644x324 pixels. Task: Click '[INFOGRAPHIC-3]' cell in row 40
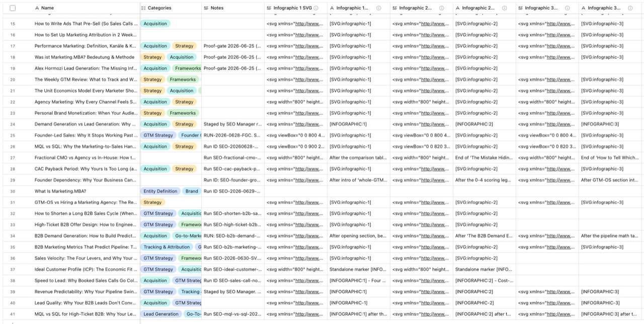point(610,303)
